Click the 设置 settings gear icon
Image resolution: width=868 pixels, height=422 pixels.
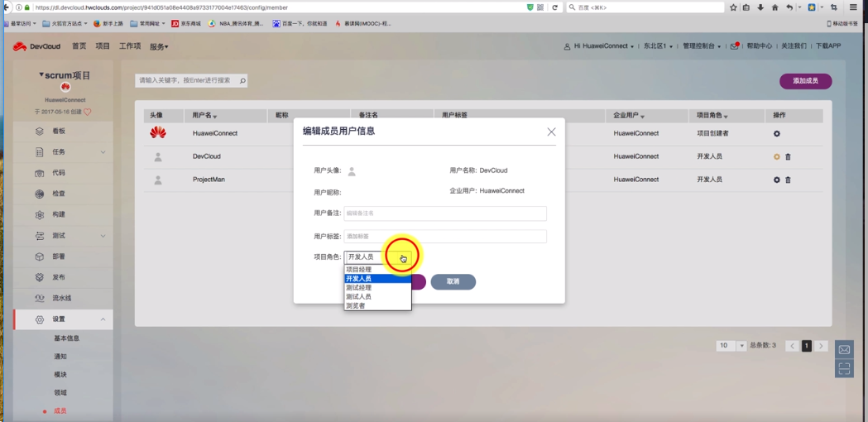[39, 319]
